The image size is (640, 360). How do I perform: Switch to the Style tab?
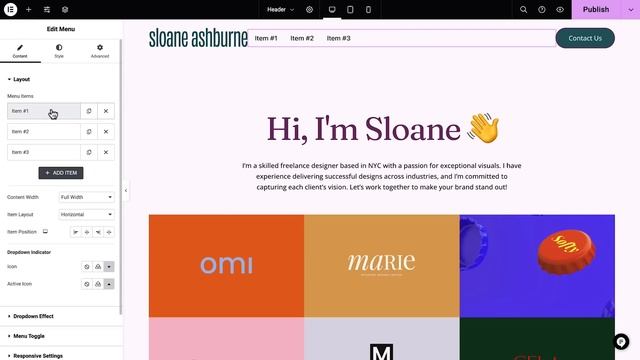coord(59,51)
